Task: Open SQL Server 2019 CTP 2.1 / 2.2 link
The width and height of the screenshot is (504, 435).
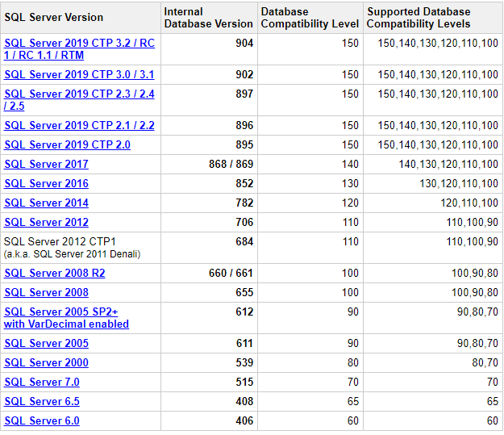Action: pyautogui.click(x=79, y=125)
